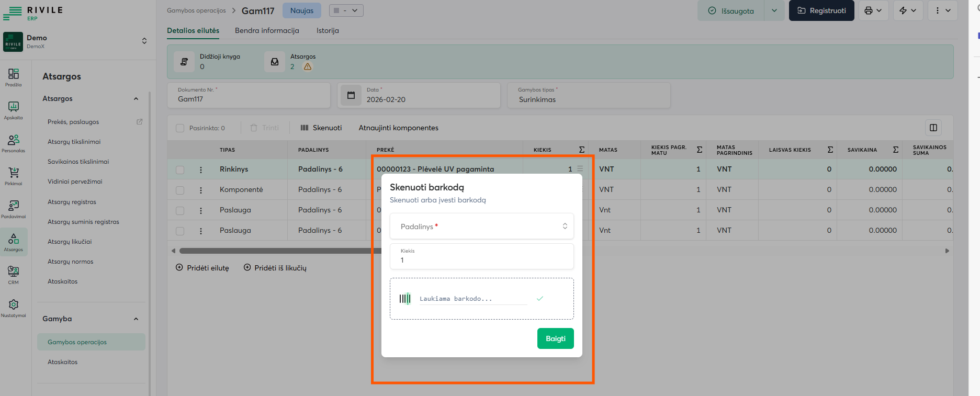The height and width of the screenshot is (396, 980).
Task: Open Nustatymai settings icon
Action: [14, 307]
